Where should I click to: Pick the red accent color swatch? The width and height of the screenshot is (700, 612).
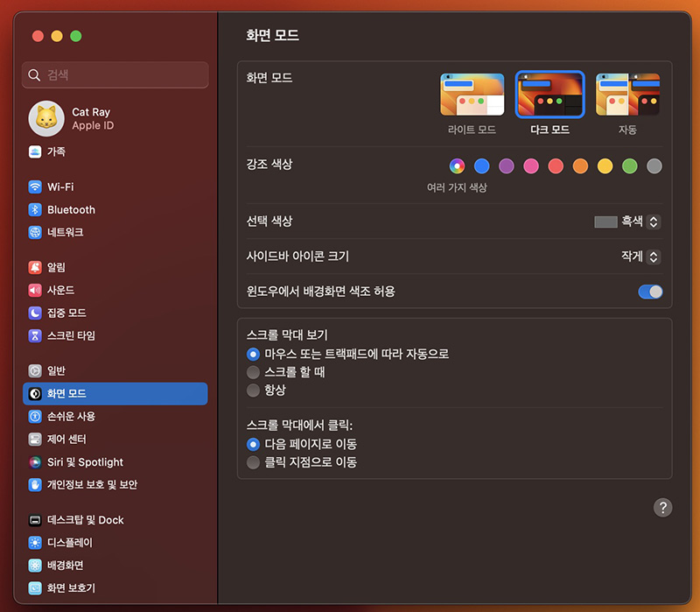click(556, 166)
